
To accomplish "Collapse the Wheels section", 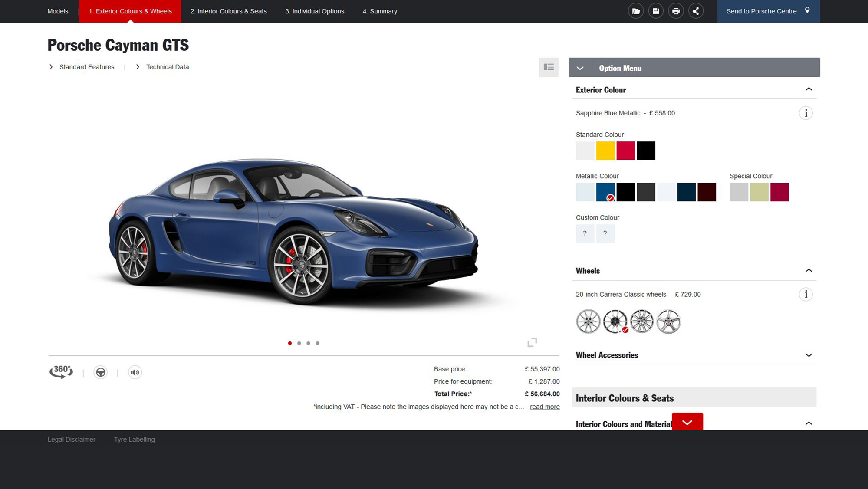I will pyautogui.click(x=808, y=271).
